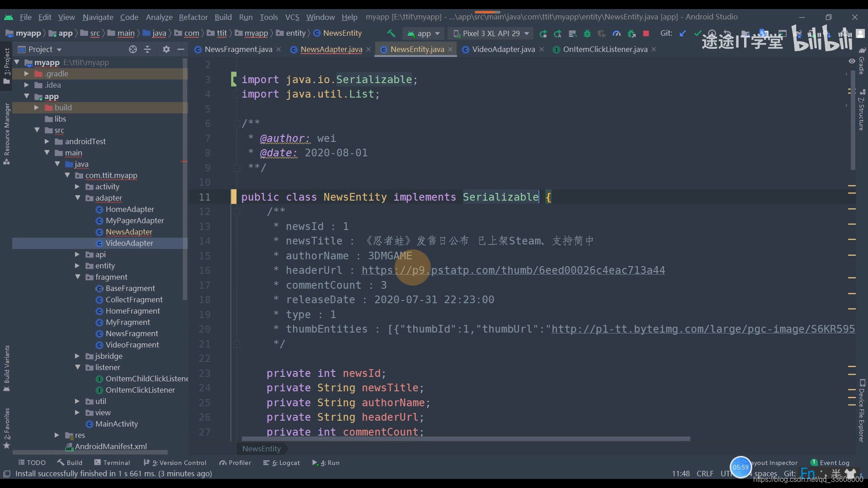Image resolution: width=868 pixels, height=488 pixels.
Task: Close the VideoAdapter.java tab
Action: [x=542, y=49]
